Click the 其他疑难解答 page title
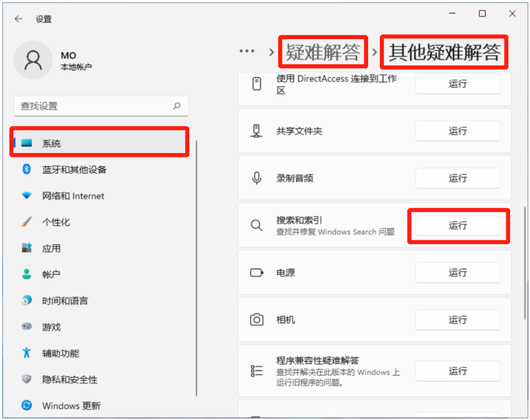The height and width of the screenshot is (420, 530). 444,52
